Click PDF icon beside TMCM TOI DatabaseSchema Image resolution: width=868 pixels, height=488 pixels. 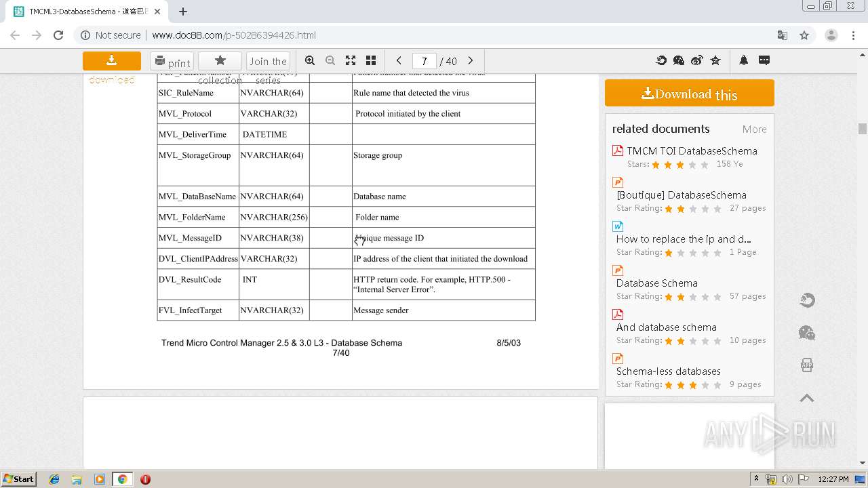coord(618,150)
